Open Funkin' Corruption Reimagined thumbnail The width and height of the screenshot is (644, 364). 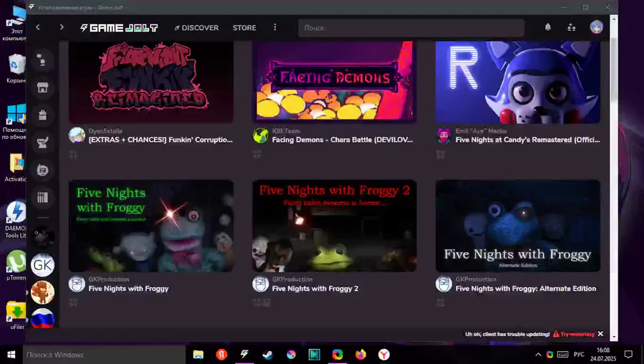pos(151,82)
